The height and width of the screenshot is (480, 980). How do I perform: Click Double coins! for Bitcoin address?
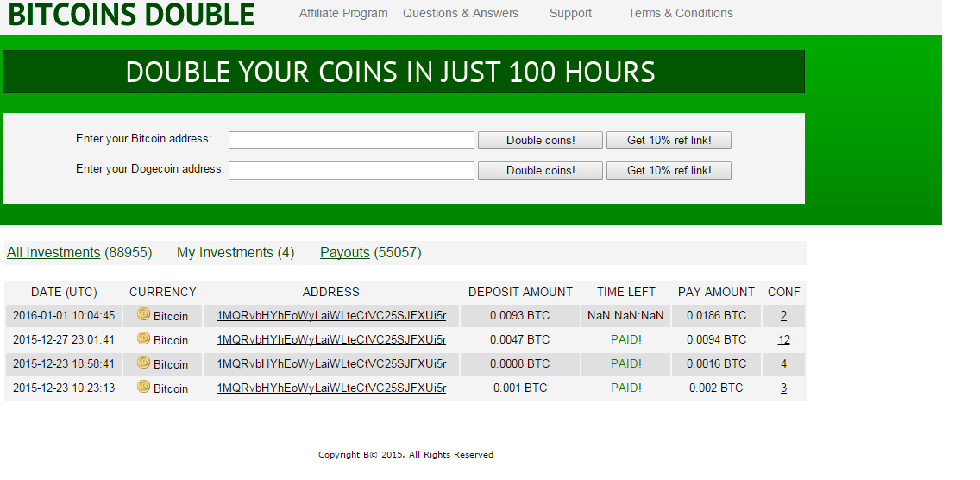tap(540, 140)
